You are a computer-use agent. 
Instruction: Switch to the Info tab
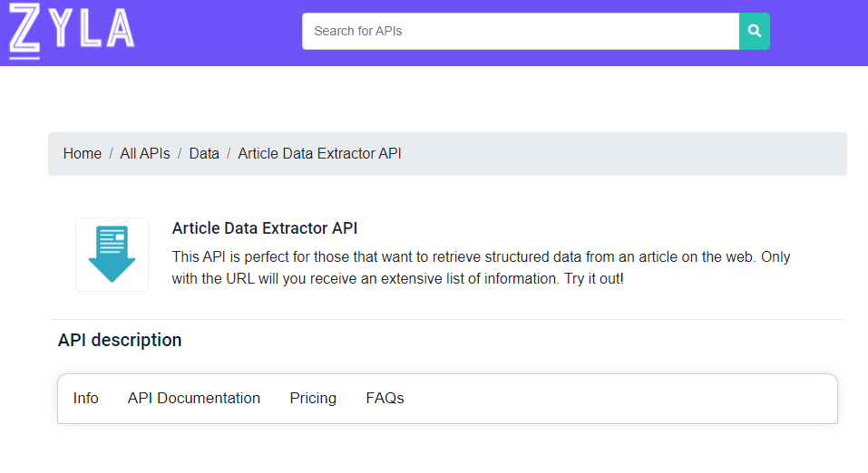[x=86, y=399]
